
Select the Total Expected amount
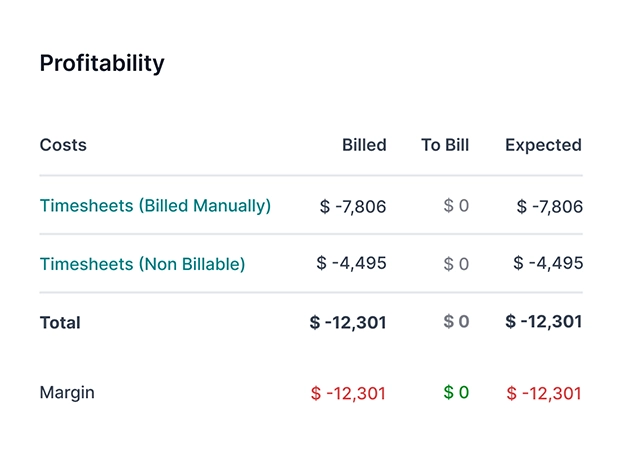[544, 322]
